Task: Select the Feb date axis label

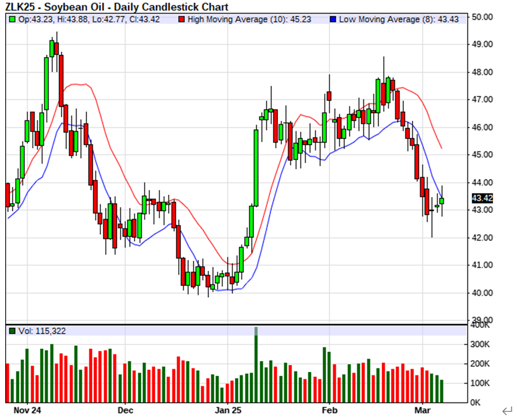Action: 329,410
